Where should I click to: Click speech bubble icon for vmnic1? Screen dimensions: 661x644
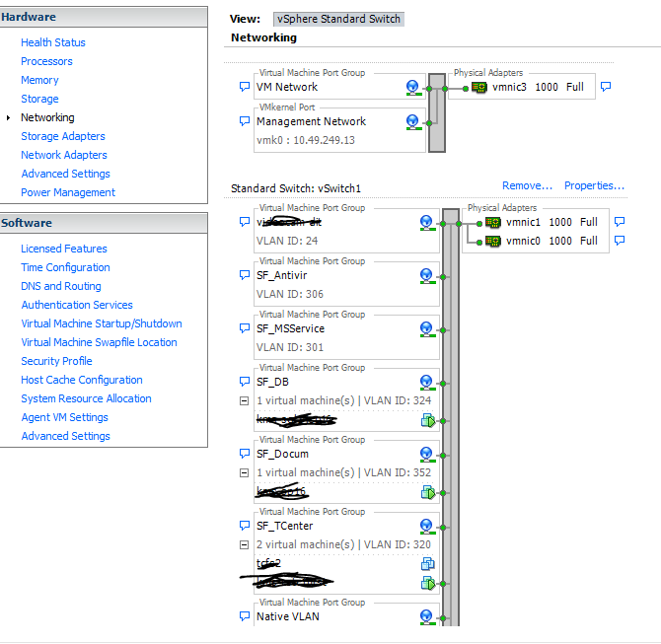click(620, 222)
